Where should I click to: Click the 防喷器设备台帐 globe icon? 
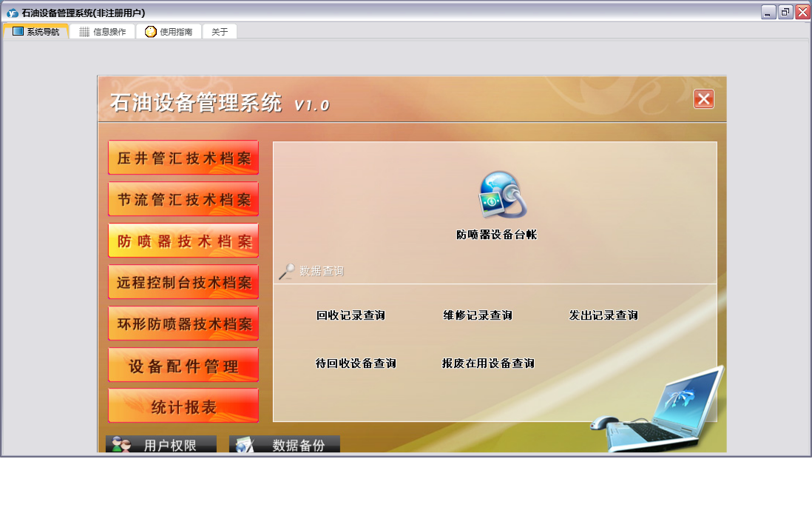coord(502,195)
